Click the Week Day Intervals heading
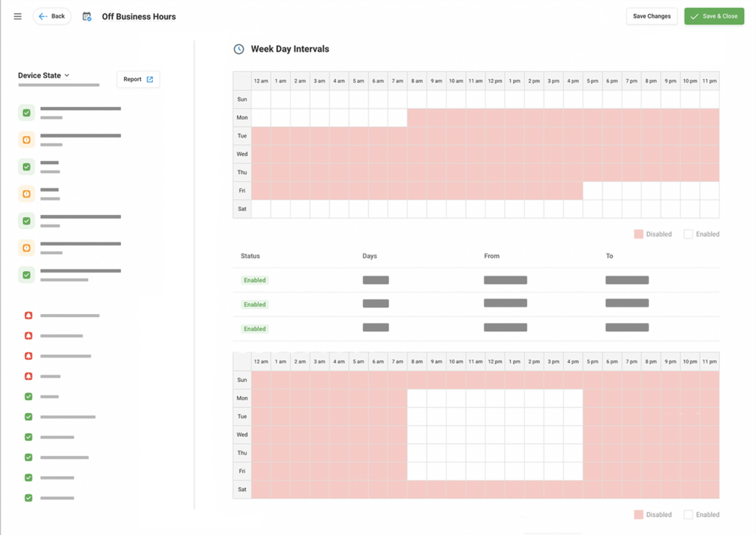The height and width of the screenshot is (535, 756). 289,50
